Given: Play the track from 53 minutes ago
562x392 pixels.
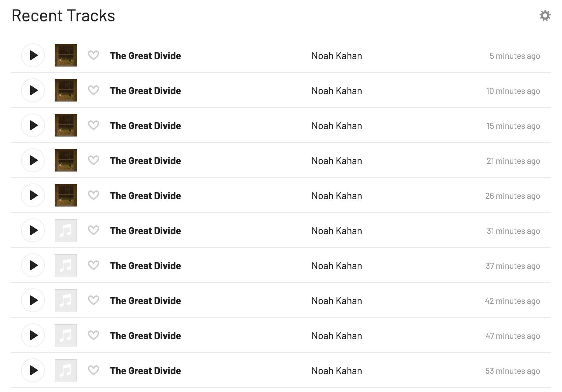Looking at the screenshot, I should [x=33, y=370].
